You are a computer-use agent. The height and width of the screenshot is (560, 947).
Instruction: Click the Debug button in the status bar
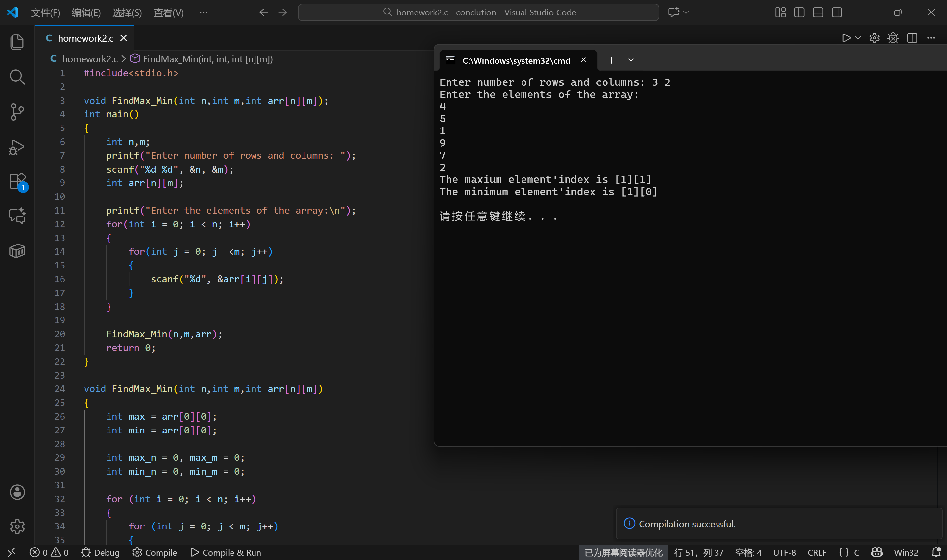tap(100, 552)
